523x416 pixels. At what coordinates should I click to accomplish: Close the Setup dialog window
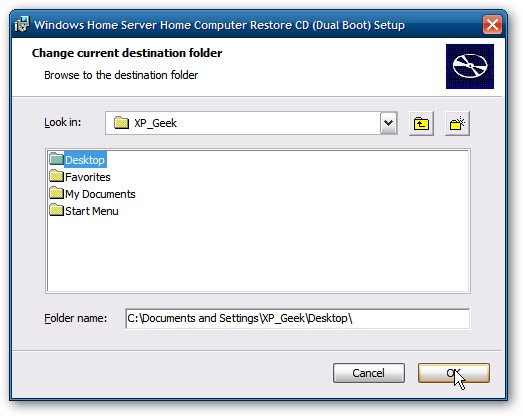tap(492, 24)
